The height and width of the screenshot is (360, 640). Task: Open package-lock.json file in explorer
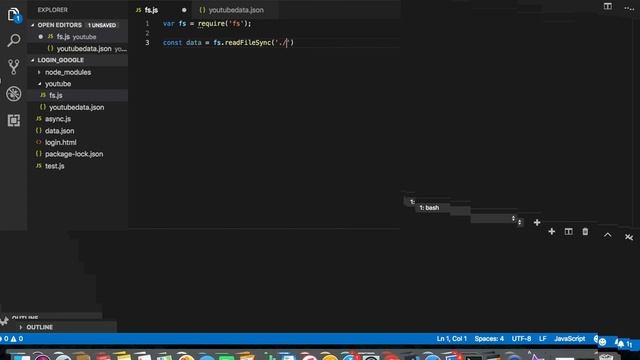78,154
